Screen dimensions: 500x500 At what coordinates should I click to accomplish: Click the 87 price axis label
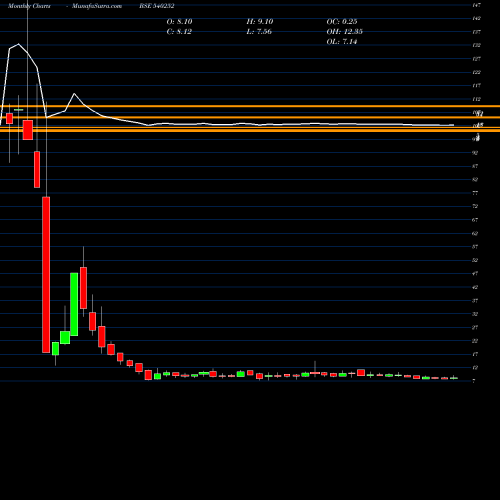click(x=475, y=166)
